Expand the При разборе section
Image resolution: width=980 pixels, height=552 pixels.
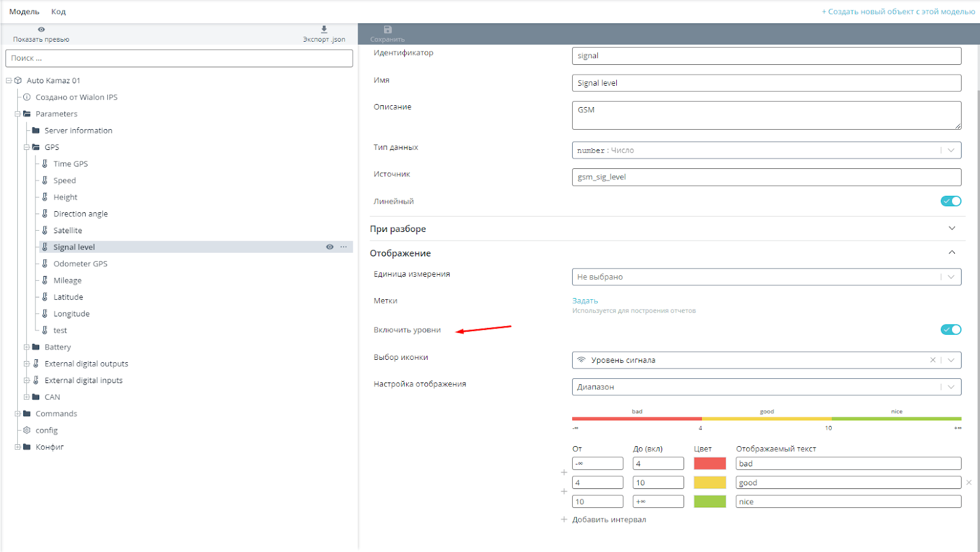(952, 228)
